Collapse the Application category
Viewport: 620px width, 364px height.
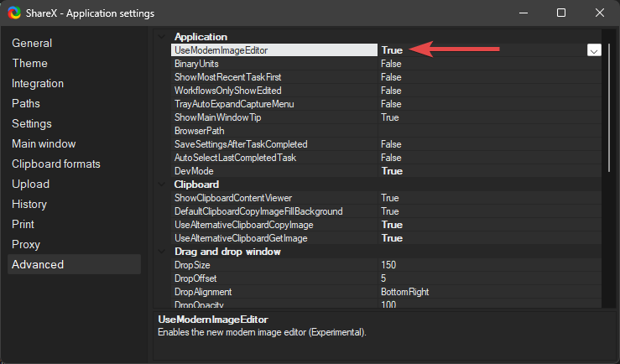tap(162, 37)
